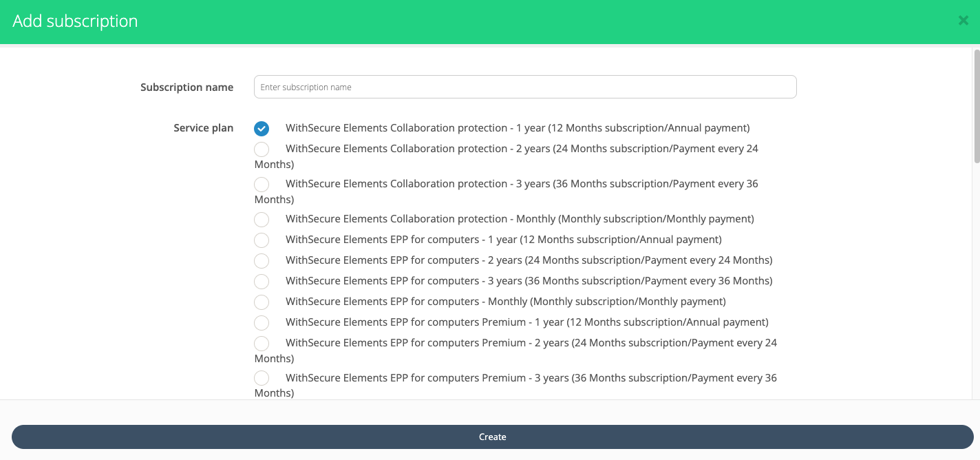Click the EPP Premium 1 year label text
Image resolution: width=980 pixels, height=460 pixels.
(x=526, y=322)
